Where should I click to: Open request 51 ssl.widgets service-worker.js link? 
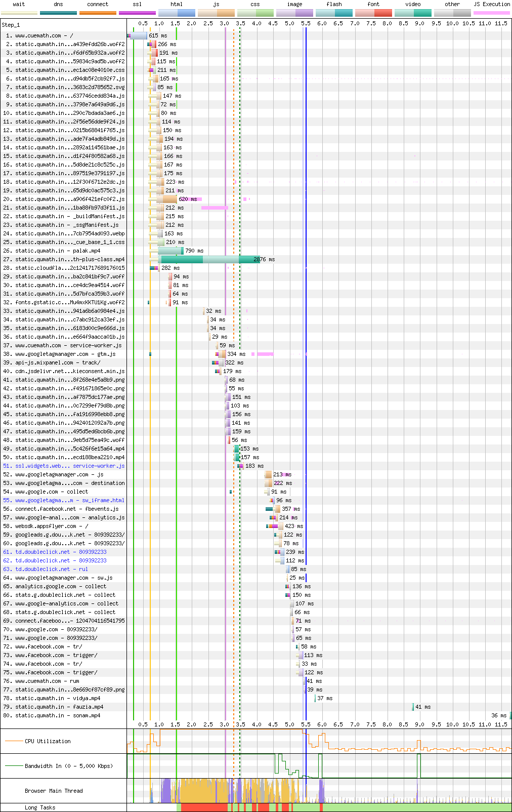tap(70, 466)
